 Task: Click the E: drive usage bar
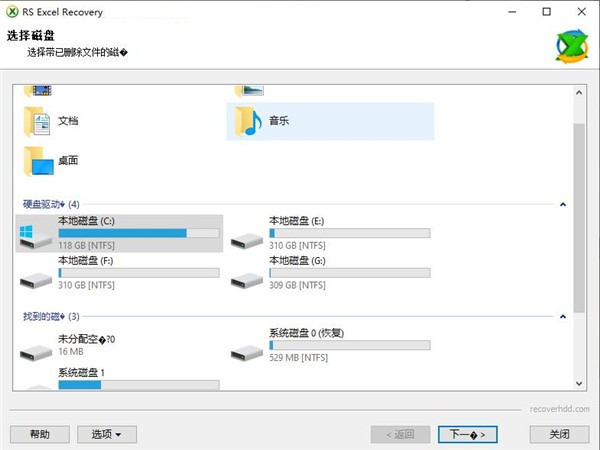(350, 233)
